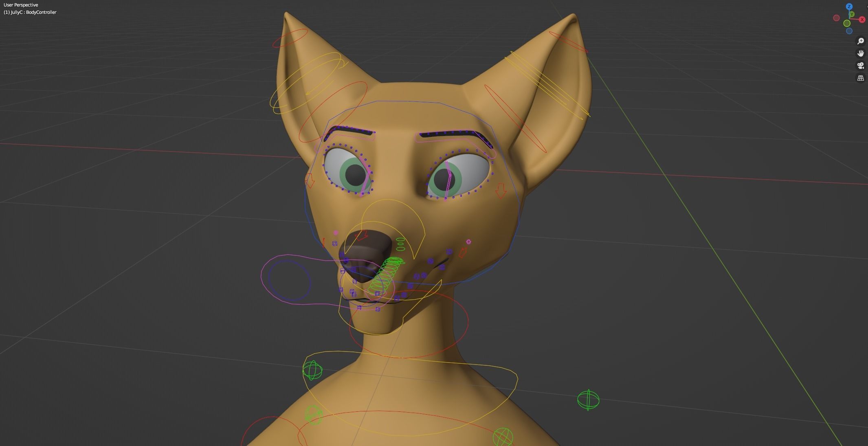Select the large red neck ring controller
Viewport: 868px width, 446px height.
409,324
